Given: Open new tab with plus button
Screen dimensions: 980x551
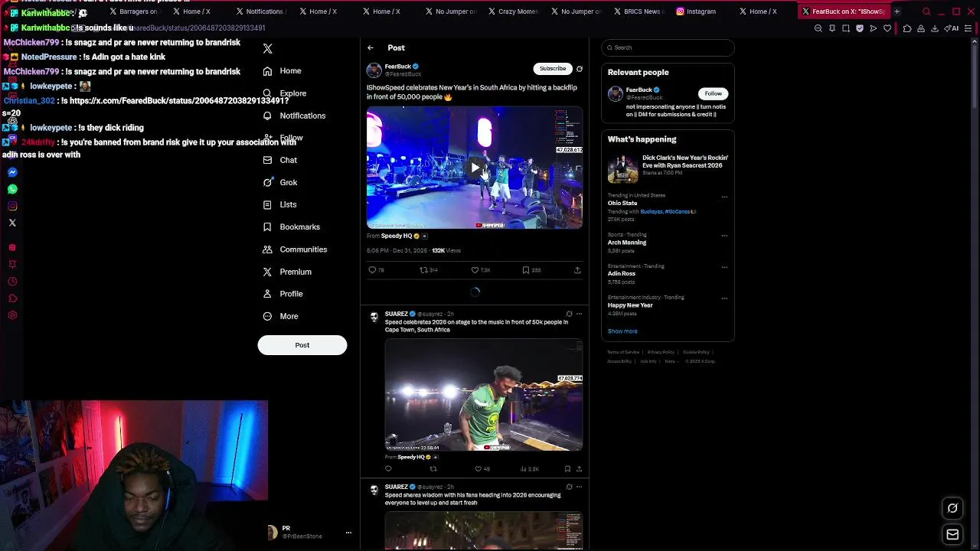Looking at the screenshot, I should pos(897,11).
